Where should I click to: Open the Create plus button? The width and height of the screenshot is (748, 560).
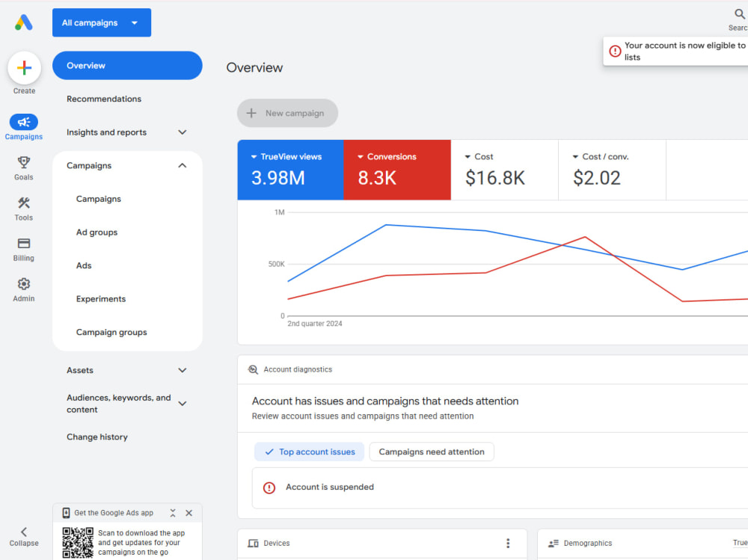pyautogui.click(x=24, y=68)
